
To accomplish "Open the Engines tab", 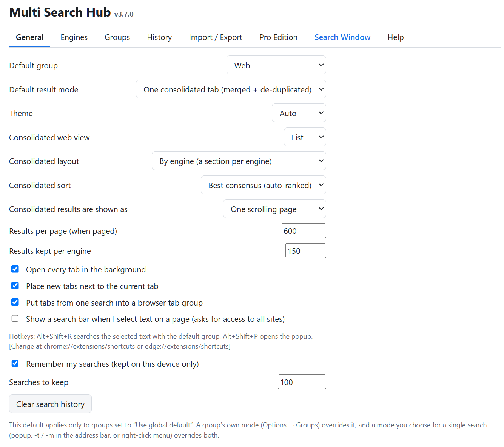I will tap(74, 37).
